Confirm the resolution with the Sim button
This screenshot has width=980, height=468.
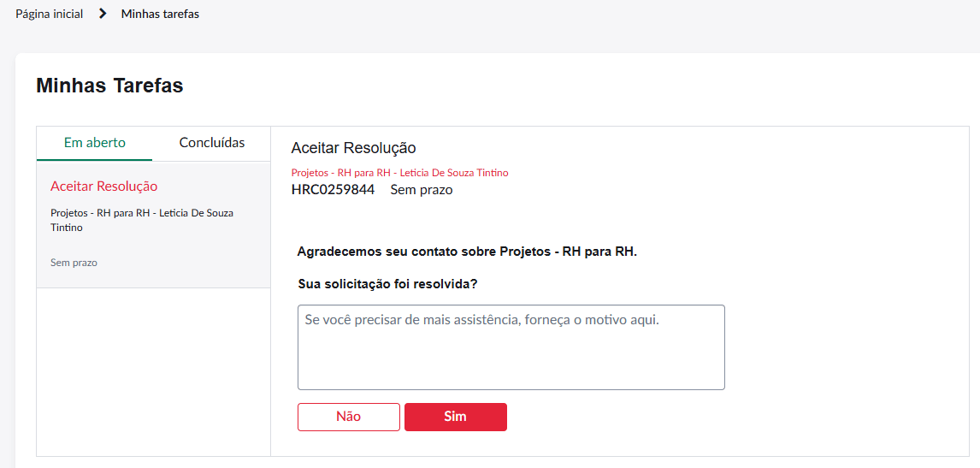(x=456, y=417)
